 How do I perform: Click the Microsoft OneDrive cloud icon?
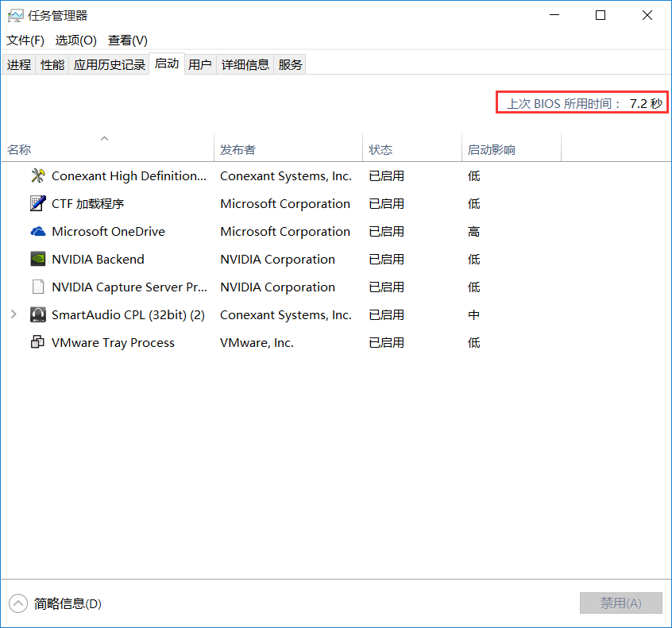coord(37,232)
